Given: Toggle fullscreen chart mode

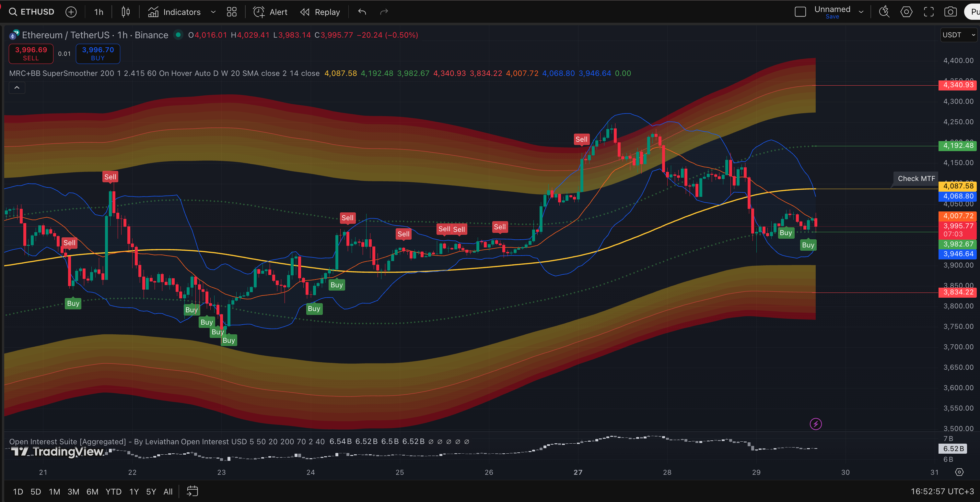Looking at the screenshot, I should [x=929, y=12].
